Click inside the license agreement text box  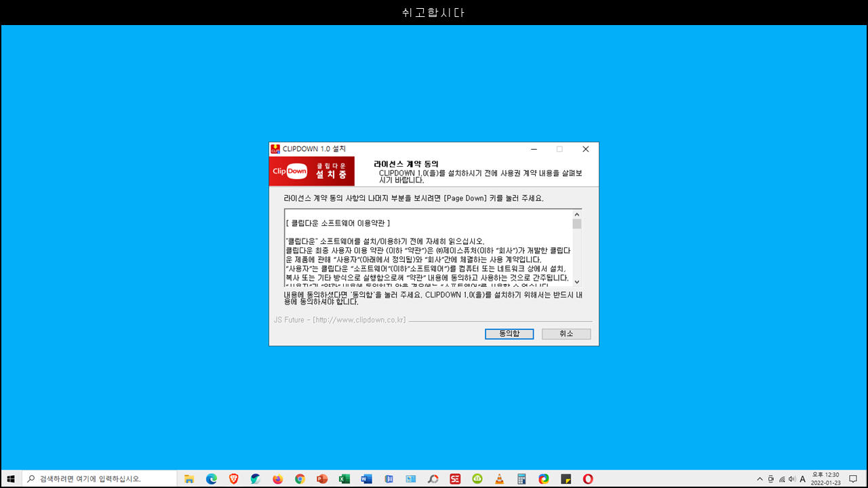428,248
